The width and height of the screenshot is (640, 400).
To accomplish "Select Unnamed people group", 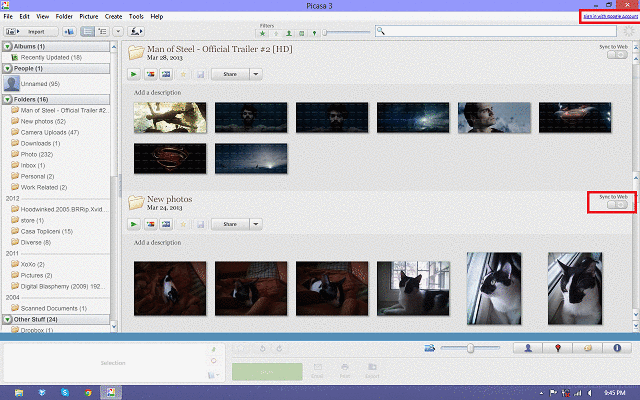I will pyautogui.click(x=40, y=84).
